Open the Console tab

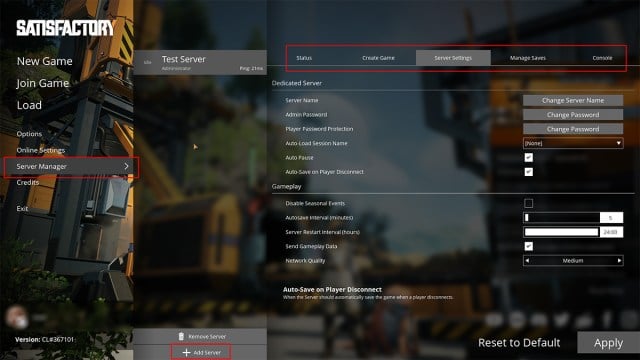tap(602, 58)
